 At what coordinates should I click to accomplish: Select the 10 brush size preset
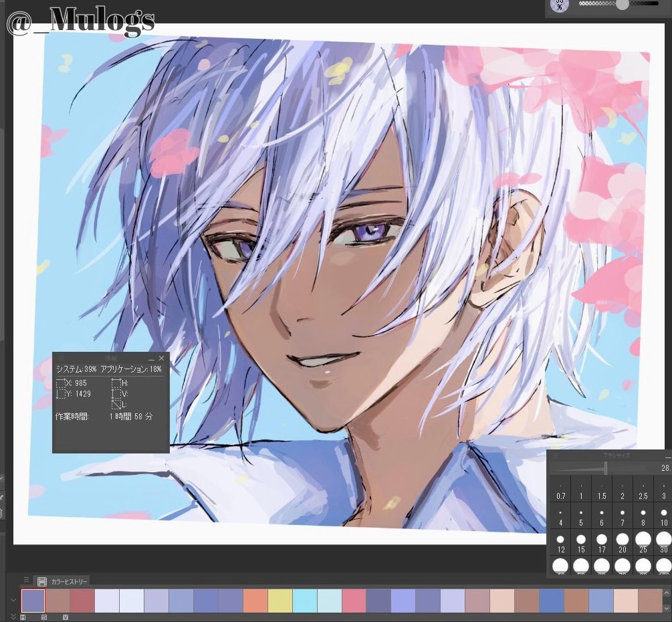click(x=663, y=516)
